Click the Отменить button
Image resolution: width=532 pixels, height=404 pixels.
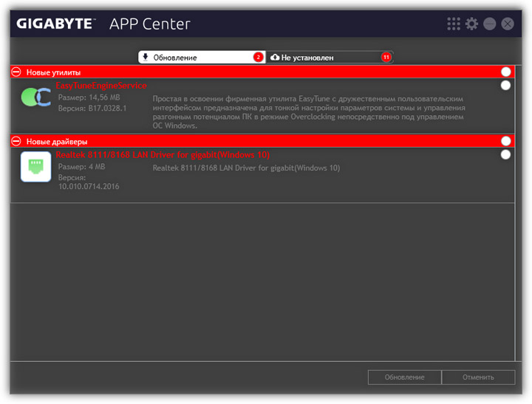478,377
